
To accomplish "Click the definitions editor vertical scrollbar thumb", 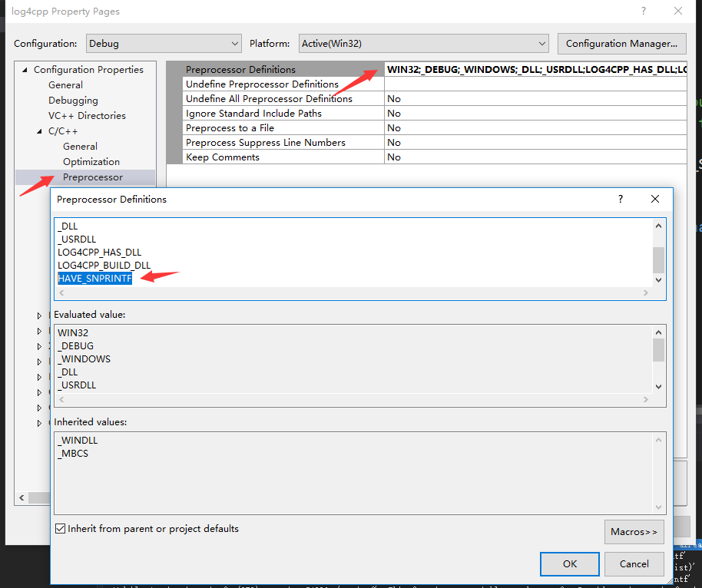I will click(658, 260).
